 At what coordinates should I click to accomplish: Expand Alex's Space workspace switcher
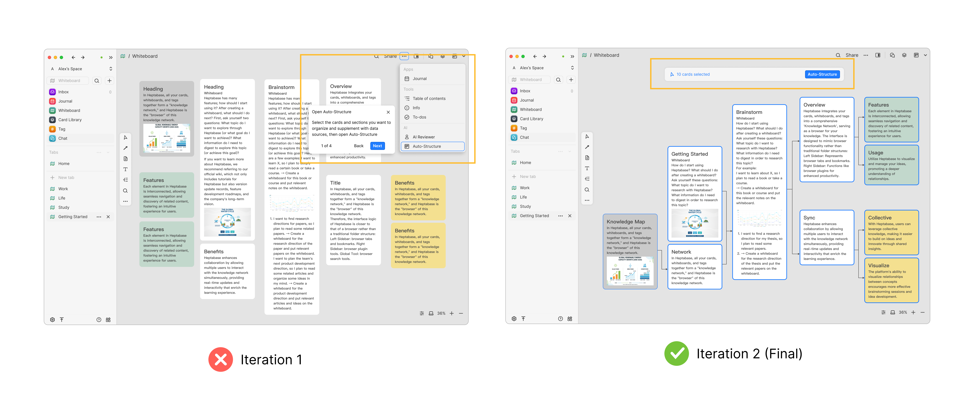tap(111, 69)
